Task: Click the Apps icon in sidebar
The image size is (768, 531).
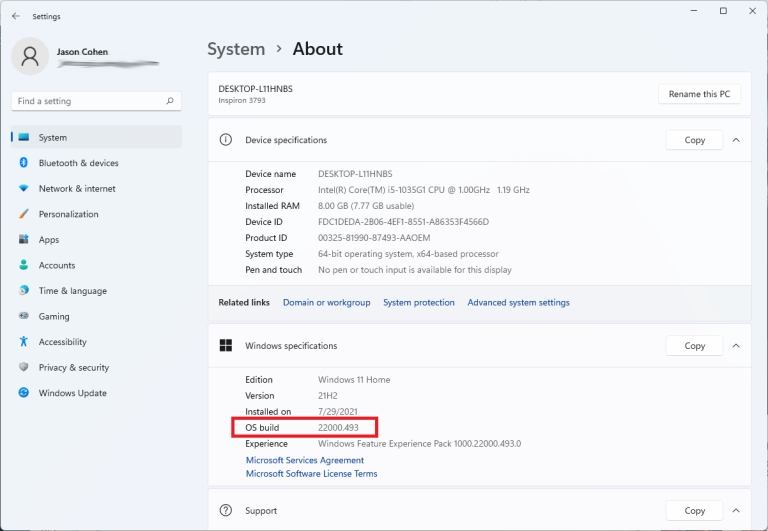Action: click(24, 239)
